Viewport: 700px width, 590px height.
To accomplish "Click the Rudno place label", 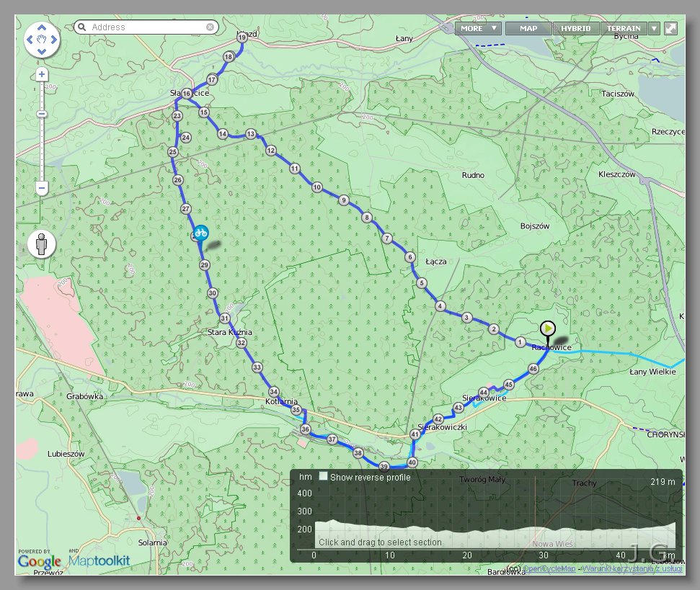I will pyautogui.click(x=473, y=175).
